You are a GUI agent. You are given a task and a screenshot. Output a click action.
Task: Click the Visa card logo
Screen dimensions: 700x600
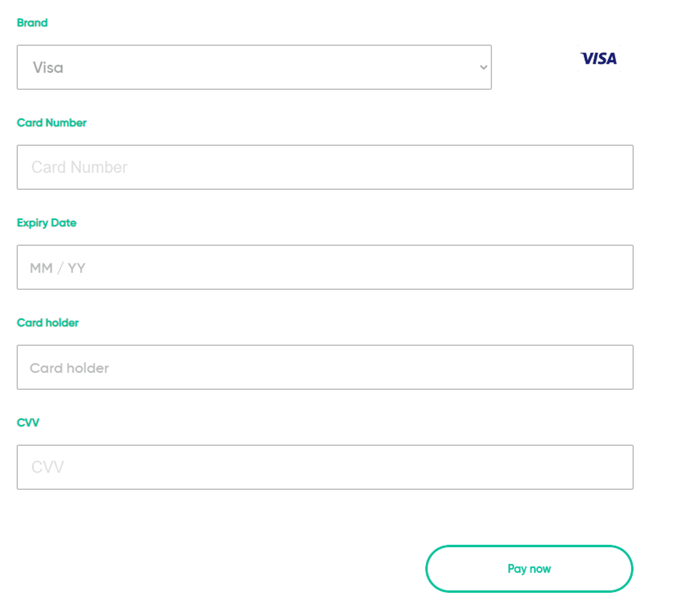(x=598, y=58)
